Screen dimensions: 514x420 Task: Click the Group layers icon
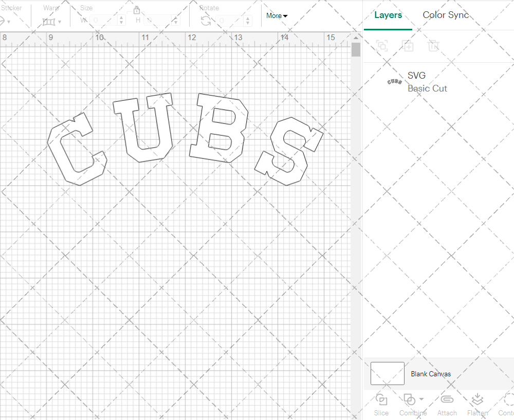coord(382,46)
